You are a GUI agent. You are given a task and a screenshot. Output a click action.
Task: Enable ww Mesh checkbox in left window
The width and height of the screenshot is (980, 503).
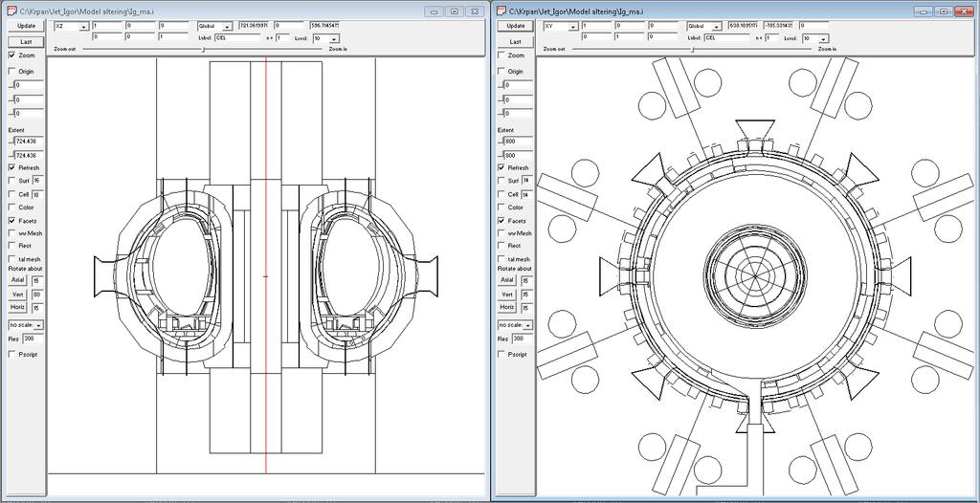pyautogui.click(x=11, y=233)
